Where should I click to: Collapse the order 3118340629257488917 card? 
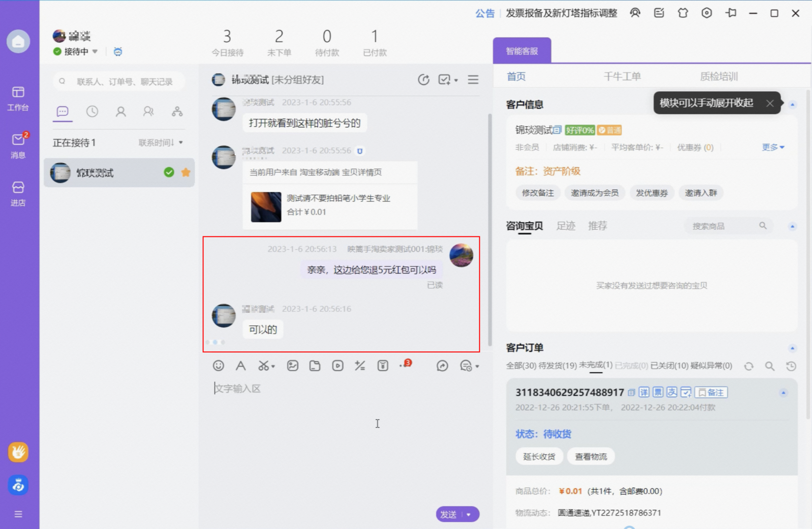[x=783, y=393]
